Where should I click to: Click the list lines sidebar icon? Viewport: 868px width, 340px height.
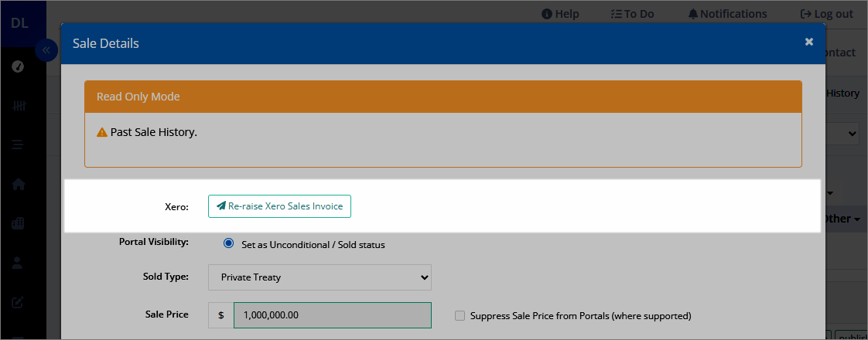pos(18,144)
